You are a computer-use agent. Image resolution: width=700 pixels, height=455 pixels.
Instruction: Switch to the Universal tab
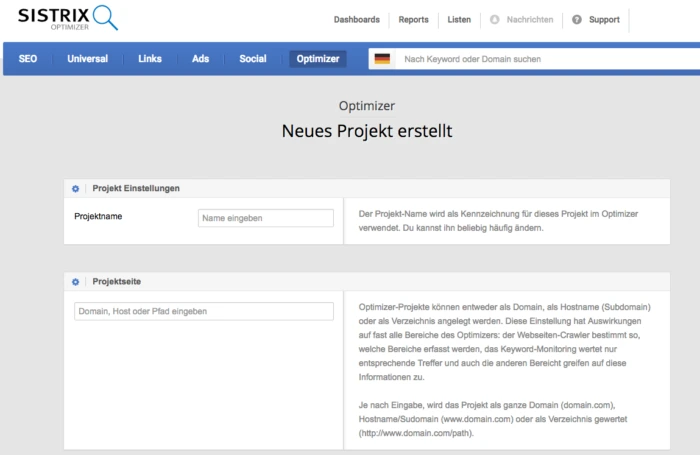coord(88,59)
